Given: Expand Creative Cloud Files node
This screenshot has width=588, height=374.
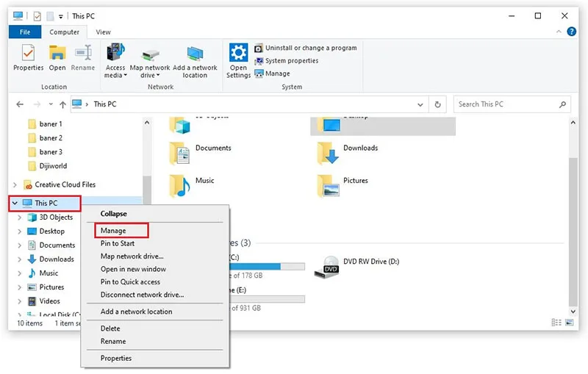Looking at the screenshot, I should point(15,184).
